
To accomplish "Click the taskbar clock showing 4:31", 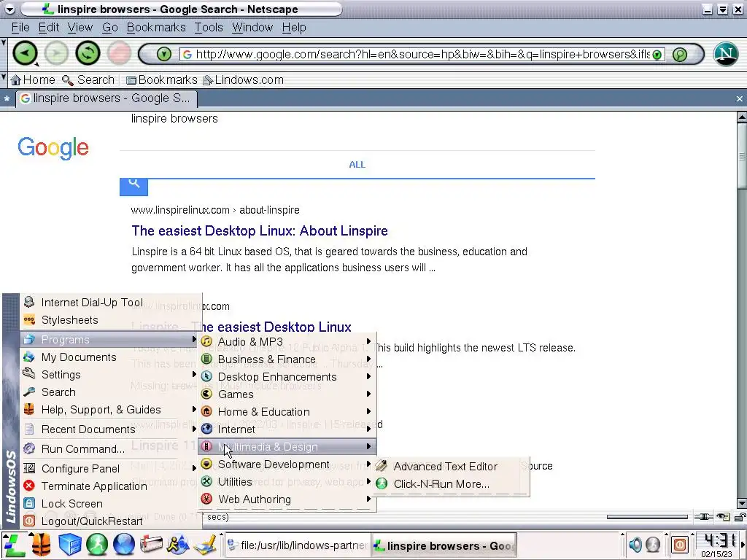I will coord(719,541).
